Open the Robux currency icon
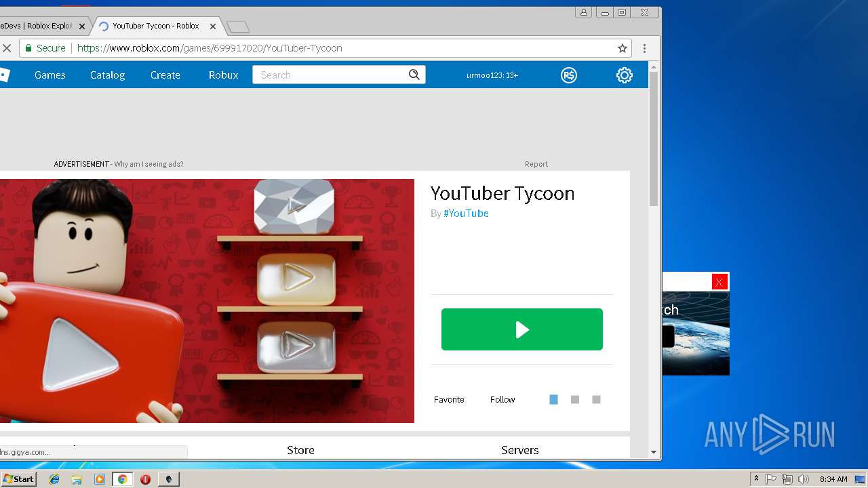Viewport: 868px width, 488px height. point(569,75)
